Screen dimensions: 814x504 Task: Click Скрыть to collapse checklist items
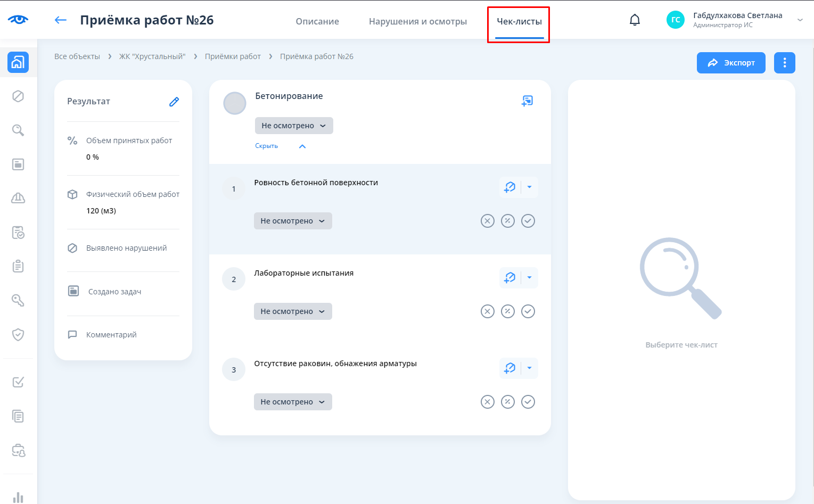click(x=267, y=146)
